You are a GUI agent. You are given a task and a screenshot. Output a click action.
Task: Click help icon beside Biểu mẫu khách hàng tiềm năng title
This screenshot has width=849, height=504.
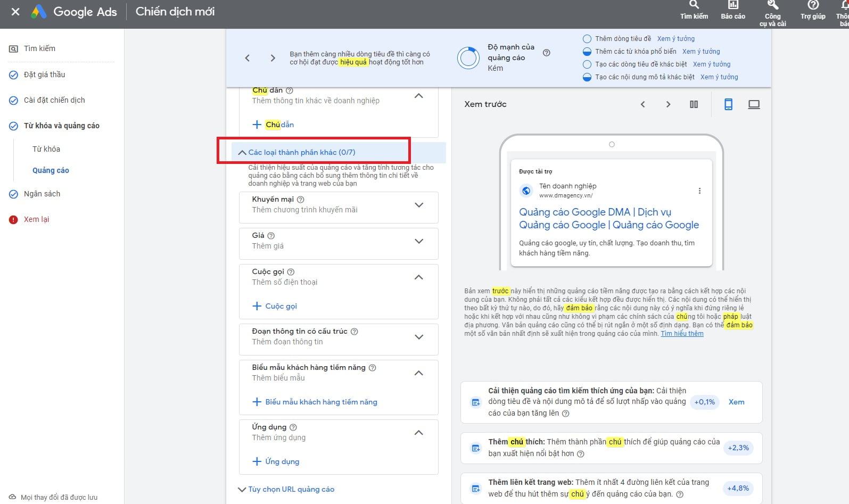coord(373,368)
